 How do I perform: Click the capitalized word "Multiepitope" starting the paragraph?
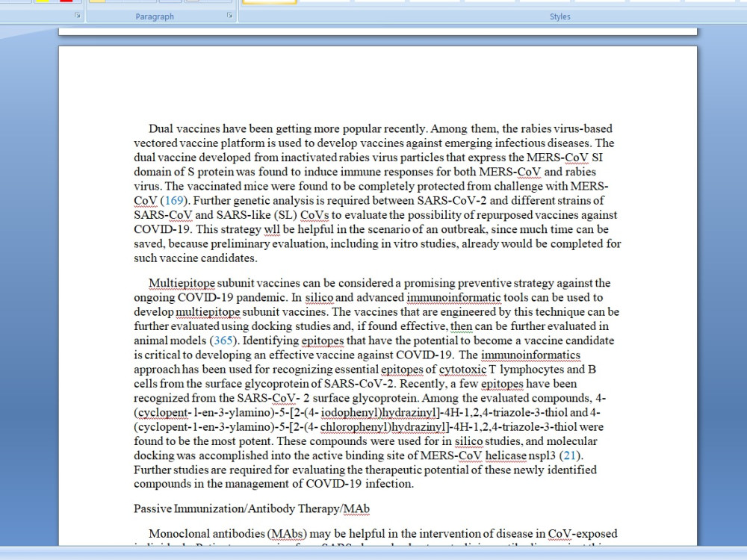pyautogui.click(x=182, y=283)
